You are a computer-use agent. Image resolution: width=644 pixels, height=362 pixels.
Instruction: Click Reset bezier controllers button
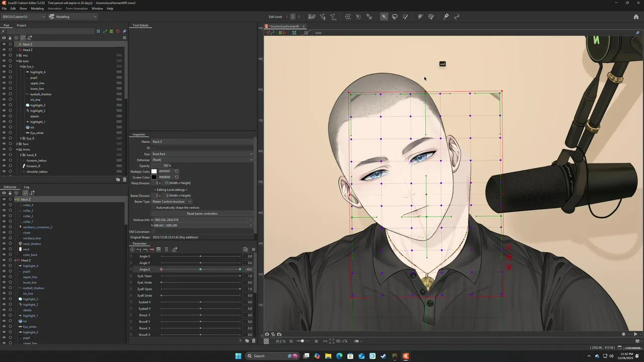click(202, 214)
